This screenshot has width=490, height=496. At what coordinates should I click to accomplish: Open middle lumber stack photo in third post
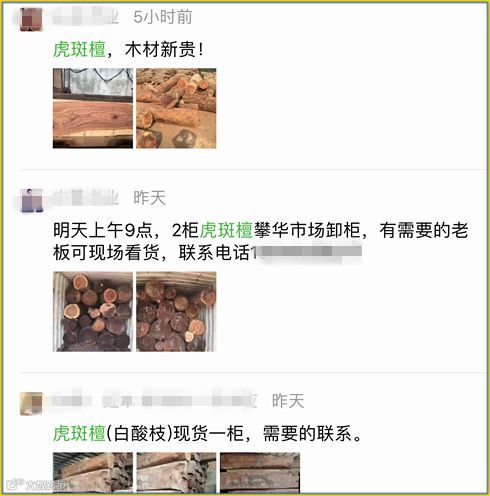click(176, 472)
